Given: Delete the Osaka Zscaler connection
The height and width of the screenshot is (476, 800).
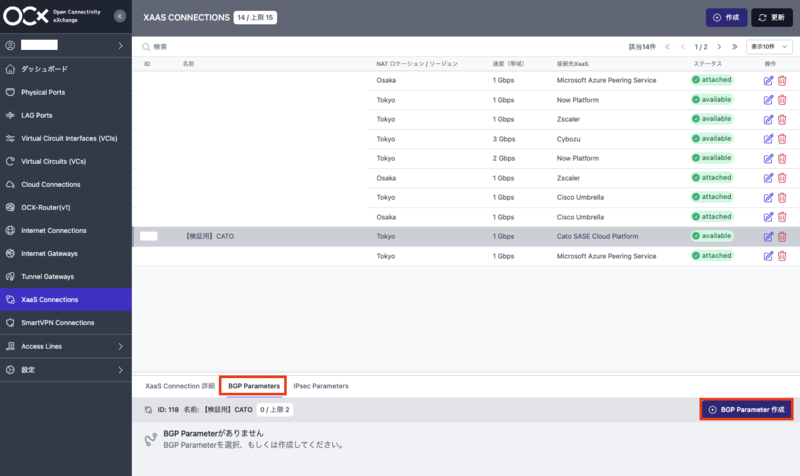Looking at the screenshot, I should click(782, 178).
